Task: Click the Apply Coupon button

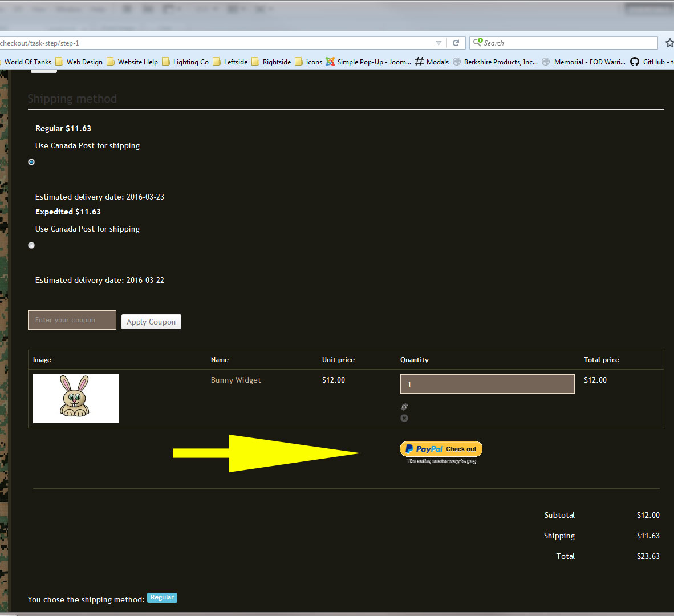Action: (x=151, y=322)
